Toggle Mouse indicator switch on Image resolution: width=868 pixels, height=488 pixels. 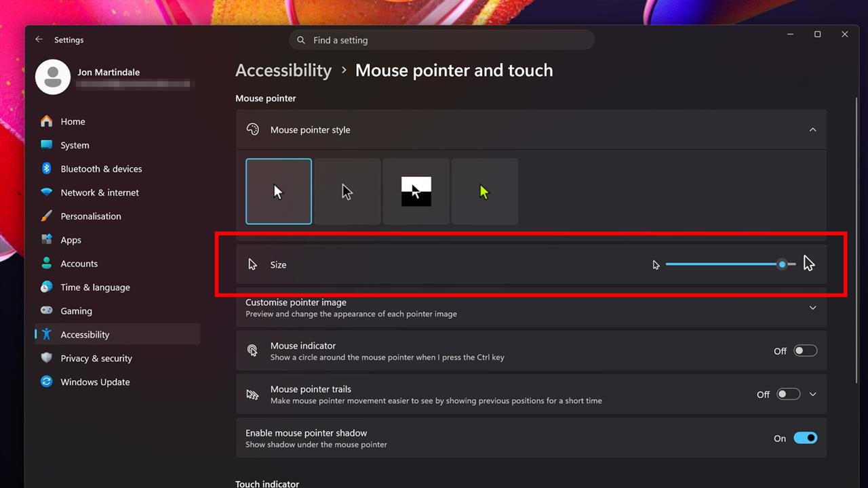pos(806,351)
